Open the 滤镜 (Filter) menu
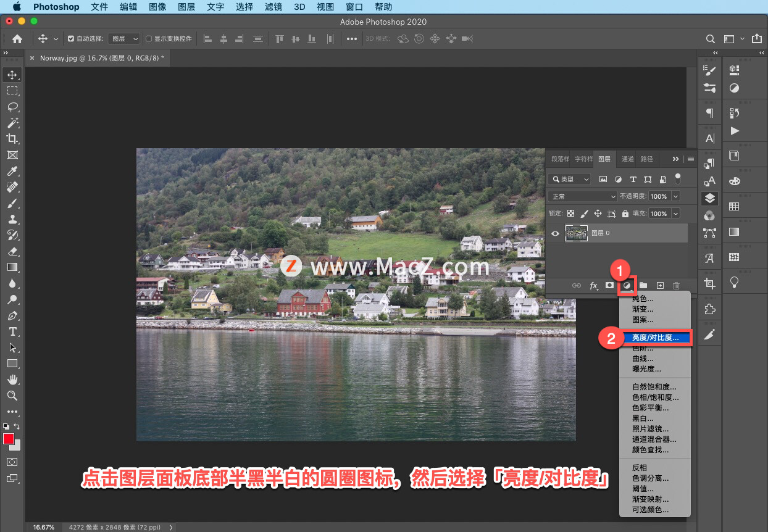This screenshot has width=768, height=532. pyautogui.click(x=272, y=7)
